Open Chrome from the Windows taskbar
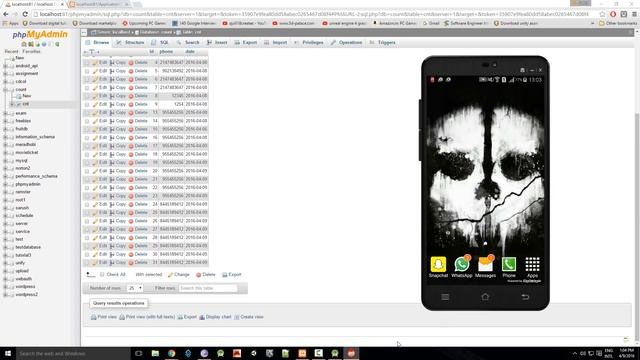The image size is (640, 360). (171, 353)
